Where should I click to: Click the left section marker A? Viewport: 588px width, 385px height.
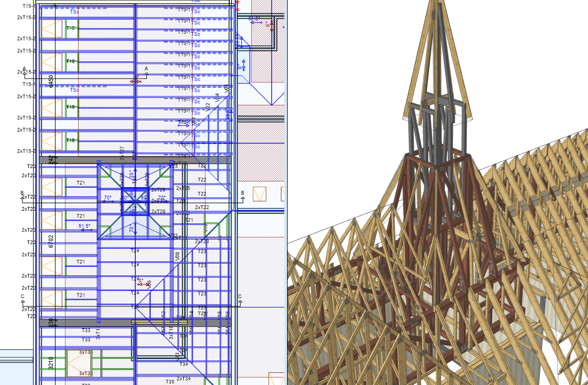pos(24,70)
